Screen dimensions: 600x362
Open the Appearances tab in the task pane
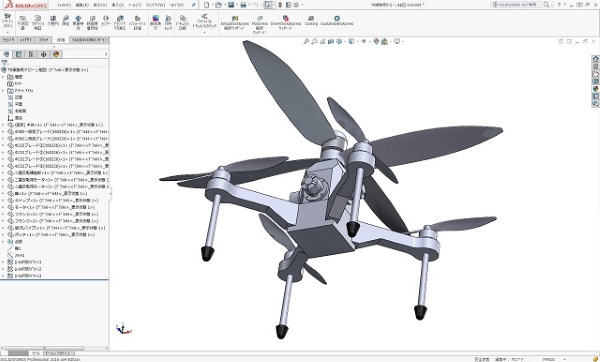595,88
